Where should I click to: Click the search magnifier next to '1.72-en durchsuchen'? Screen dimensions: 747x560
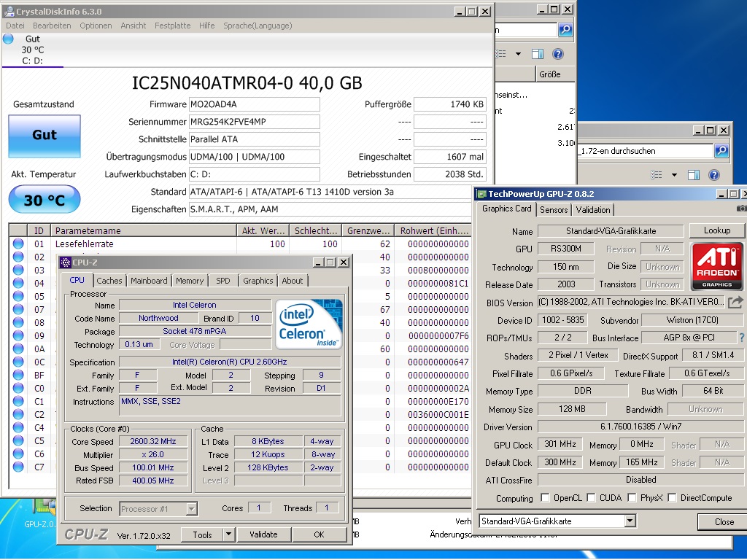pyautogui.click(x=721, y=151)
